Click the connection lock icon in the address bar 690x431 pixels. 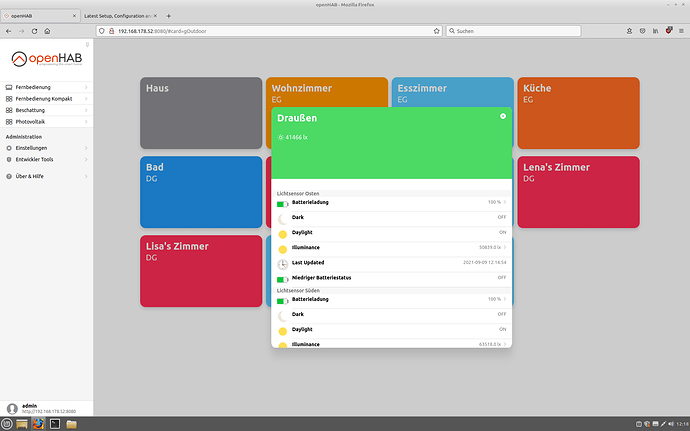point(111,31)
